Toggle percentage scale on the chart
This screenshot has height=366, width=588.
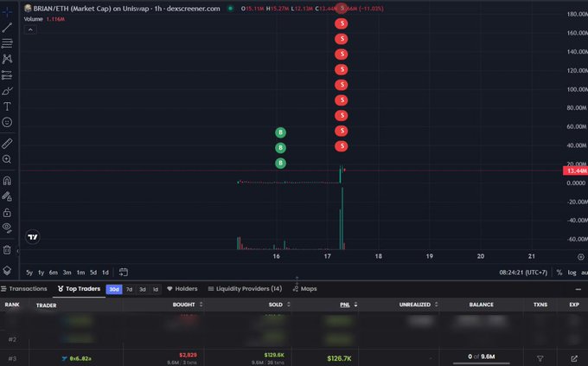coord(559,273)
